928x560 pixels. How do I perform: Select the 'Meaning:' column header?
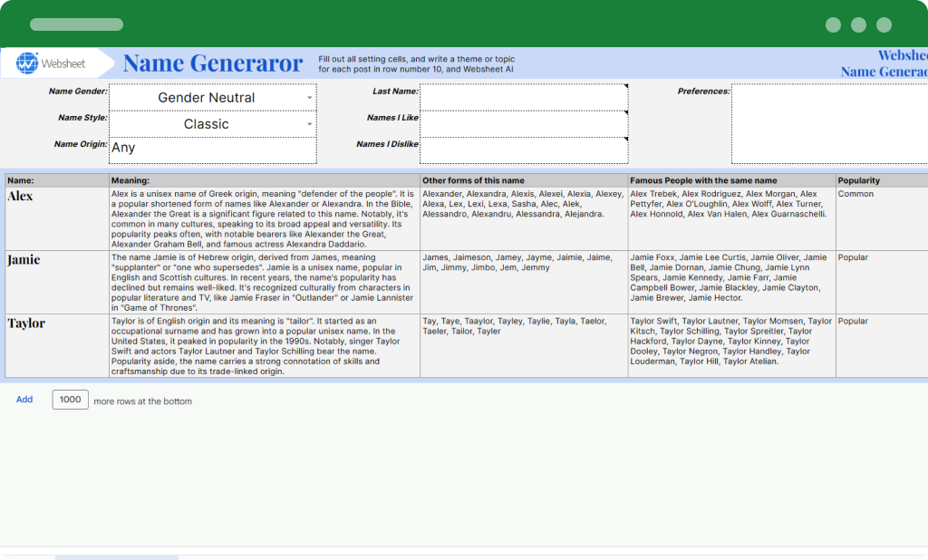pos(265,180)
